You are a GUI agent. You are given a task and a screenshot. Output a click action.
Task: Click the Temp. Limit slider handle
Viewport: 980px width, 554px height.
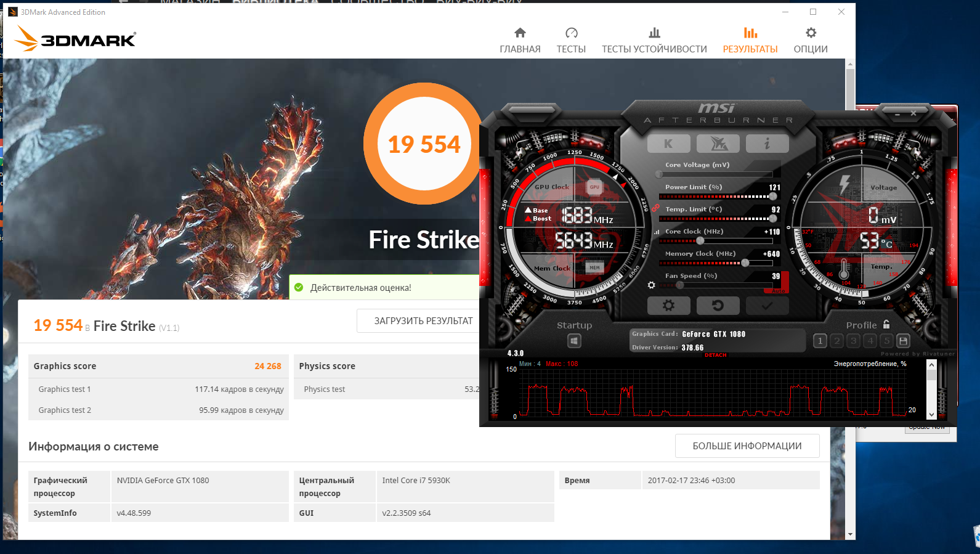[x=773, y=219]
